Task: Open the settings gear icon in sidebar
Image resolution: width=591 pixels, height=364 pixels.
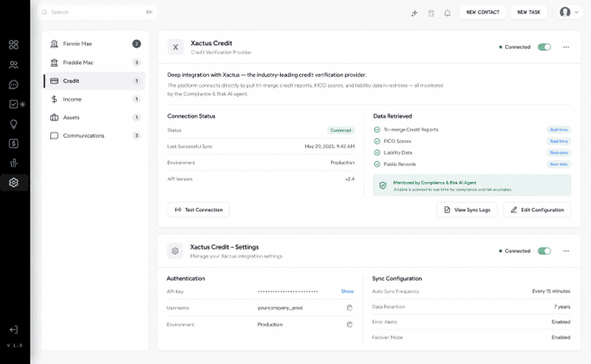Action: pyautogui.click(x=14, y=182)
